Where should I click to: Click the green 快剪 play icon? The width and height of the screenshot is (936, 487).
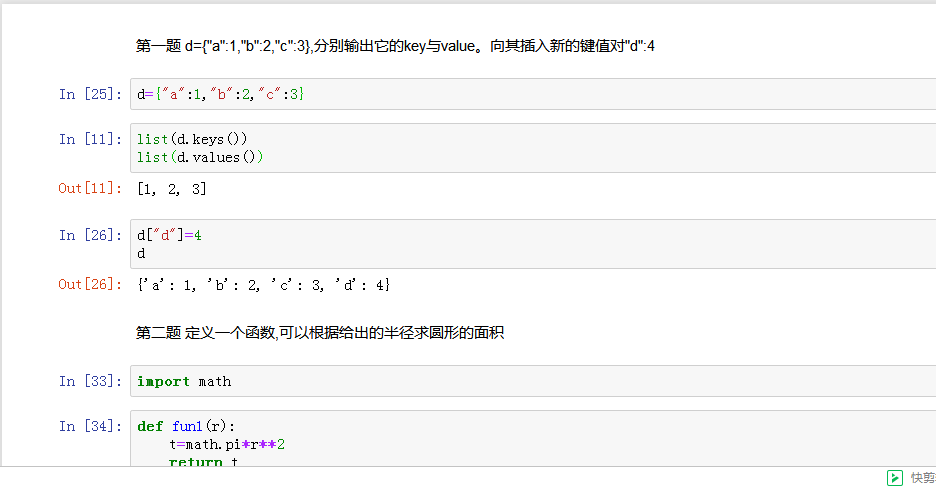point(895,478)
